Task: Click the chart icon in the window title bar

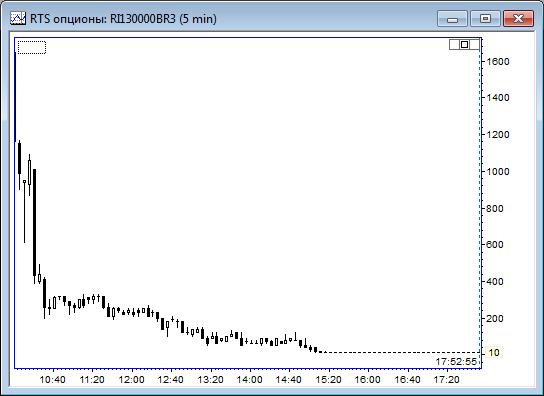Action: click(18, 18)
